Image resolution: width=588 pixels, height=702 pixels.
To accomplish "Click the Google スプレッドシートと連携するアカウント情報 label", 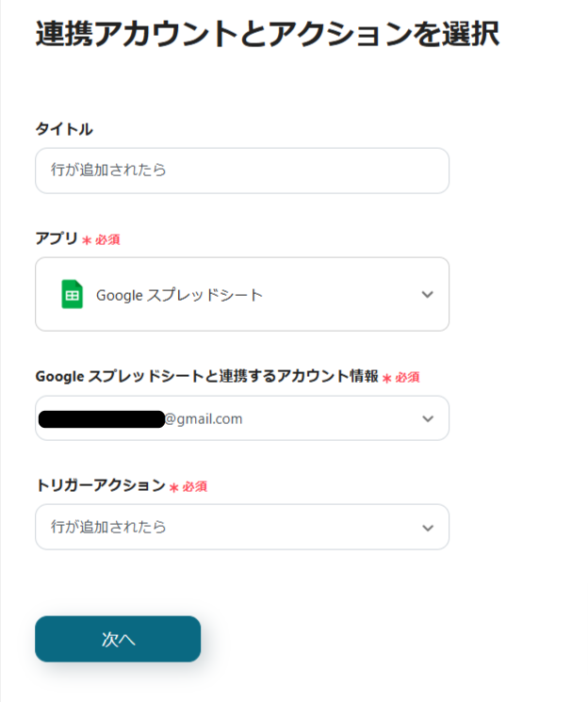I will click(x=206, y=377).
